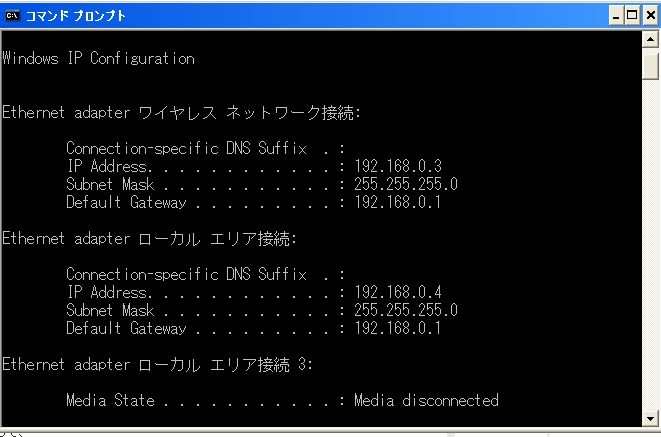Click the wireless adapter IP address 192.168.0.3
This screenshot has width=661, height=437.
(x=398, y=167)
